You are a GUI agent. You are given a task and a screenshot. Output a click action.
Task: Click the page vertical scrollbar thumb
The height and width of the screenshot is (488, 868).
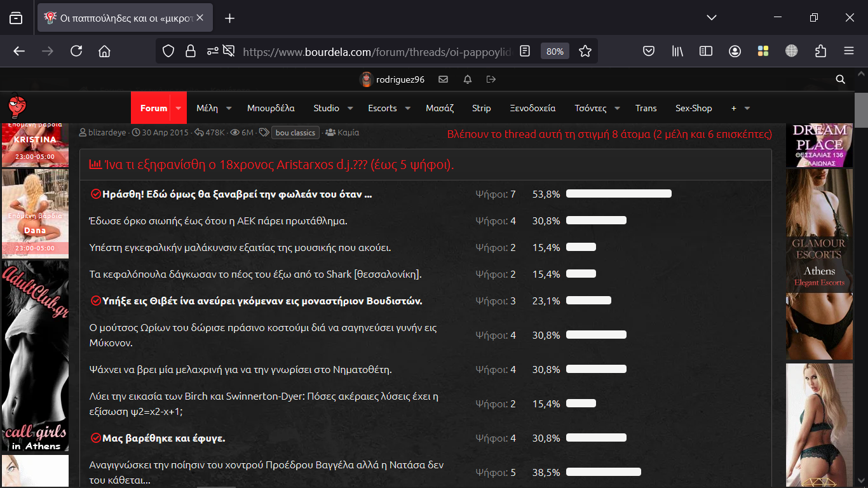[862, 111]
